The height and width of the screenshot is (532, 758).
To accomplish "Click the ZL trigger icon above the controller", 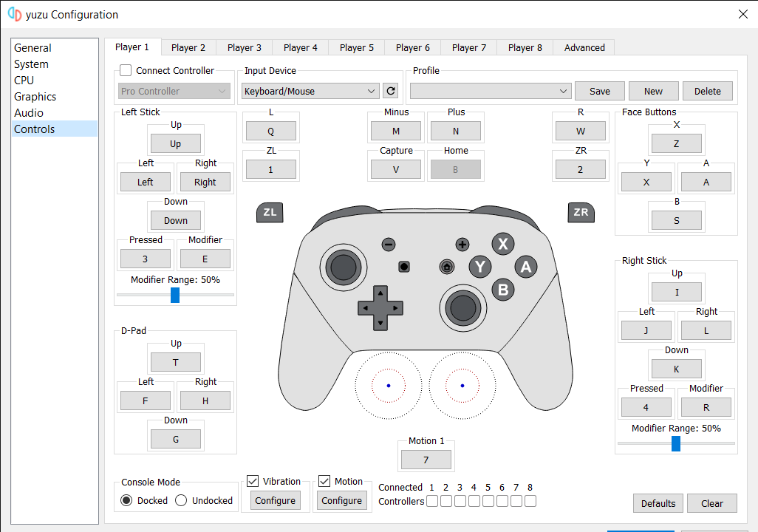I will tap(270, 212).
